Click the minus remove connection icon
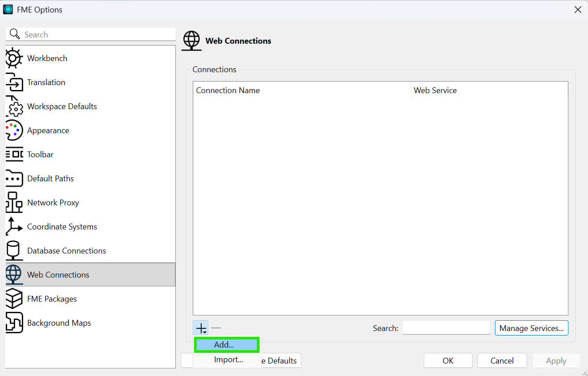Screen dimensions: 588x376 tap(216, 328)
